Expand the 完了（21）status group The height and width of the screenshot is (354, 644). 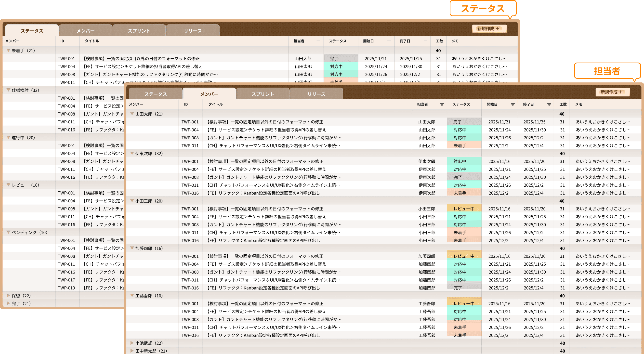click(x=8, y=303)
